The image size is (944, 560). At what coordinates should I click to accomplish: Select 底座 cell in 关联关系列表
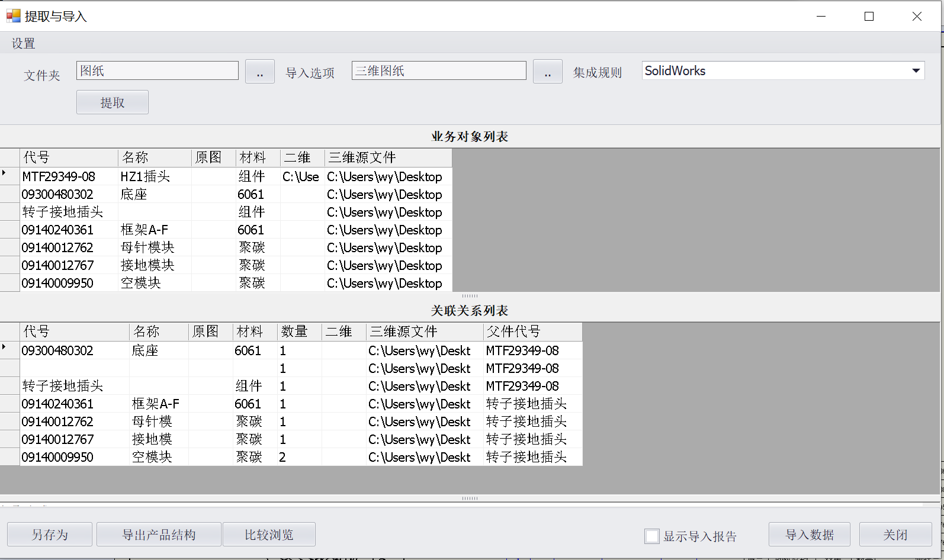[x=159, y=350]
